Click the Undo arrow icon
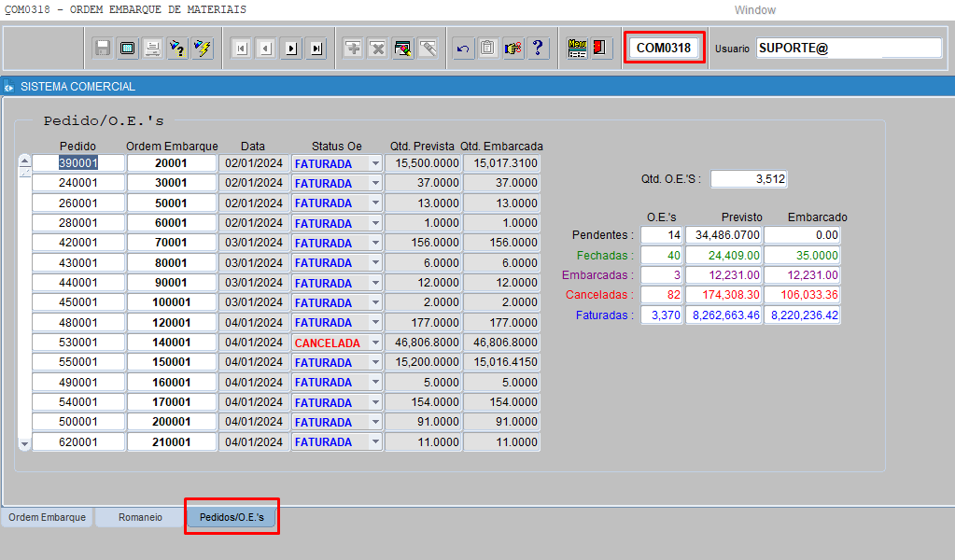955x560 pixels. coord(463,49)
